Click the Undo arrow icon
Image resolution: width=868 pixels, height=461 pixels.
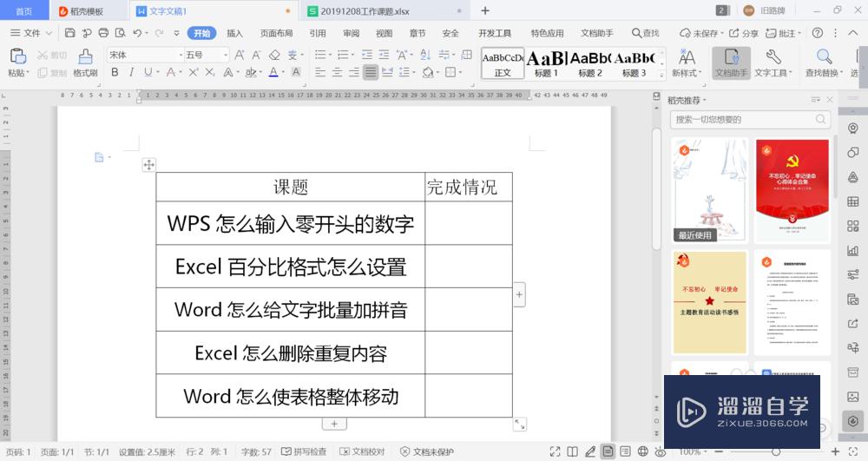[x=137, y=33]
